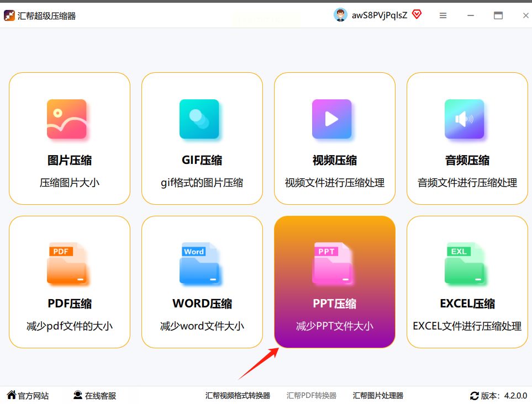Open 汇帮图片处理器 link
532x404 pixels.
click(378, 396)
